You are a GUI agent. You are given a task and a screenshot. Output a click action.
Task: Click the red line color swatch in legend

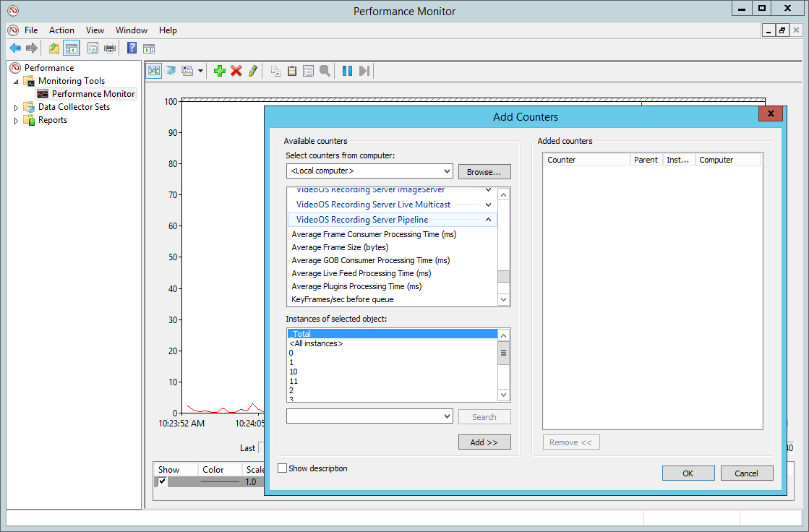pos(220,481)
